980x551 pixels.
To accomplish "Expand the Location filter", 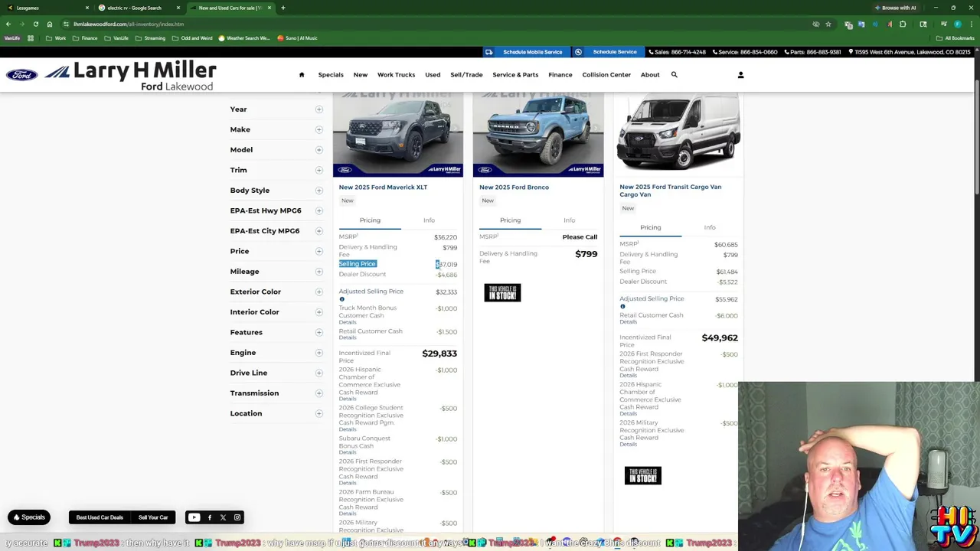I will (x=276, y=413).
